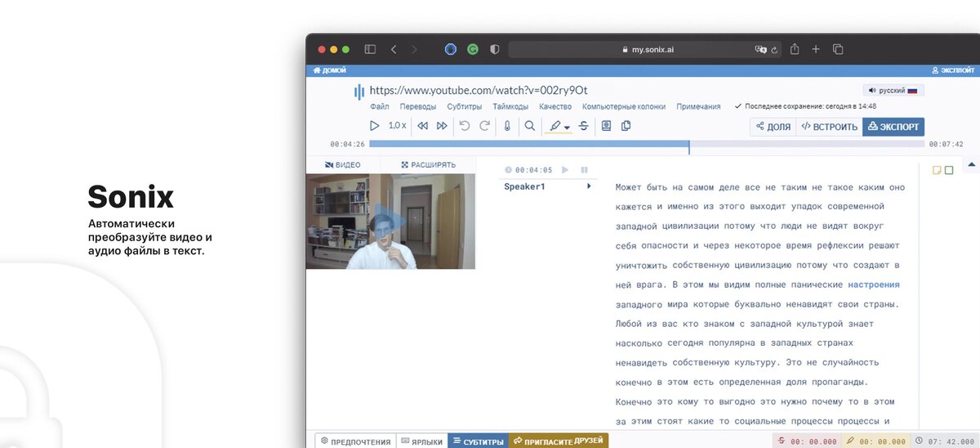Click the my.sonix.ai address bar
980x448 pixels.
[x=645, y=49]
